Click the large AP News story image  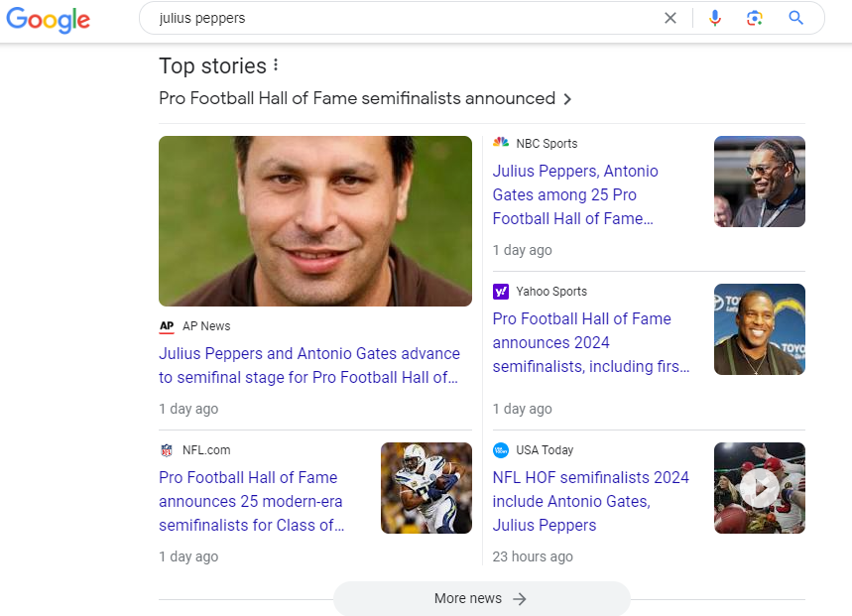(315, 221)
